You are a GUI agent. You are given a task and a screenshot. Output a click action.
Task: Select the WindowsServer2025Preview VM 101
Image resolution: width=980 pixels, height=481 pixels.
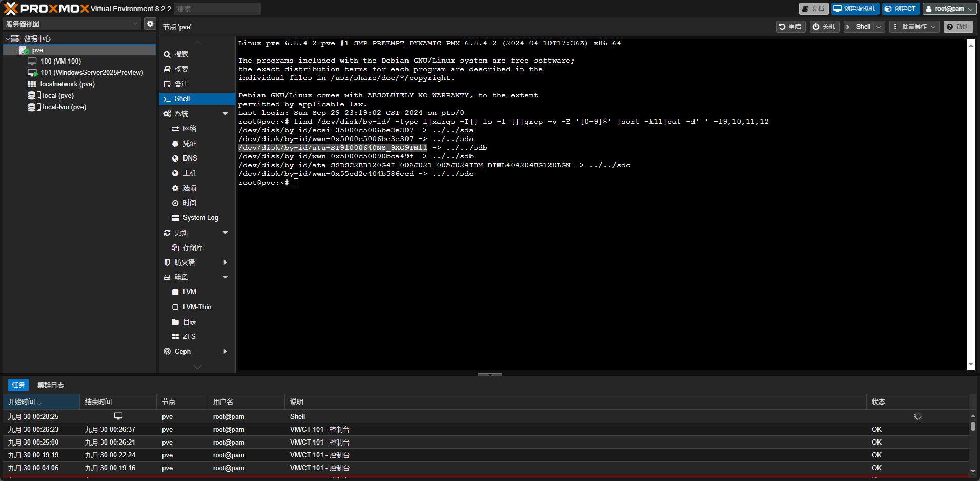pos(91,73)
